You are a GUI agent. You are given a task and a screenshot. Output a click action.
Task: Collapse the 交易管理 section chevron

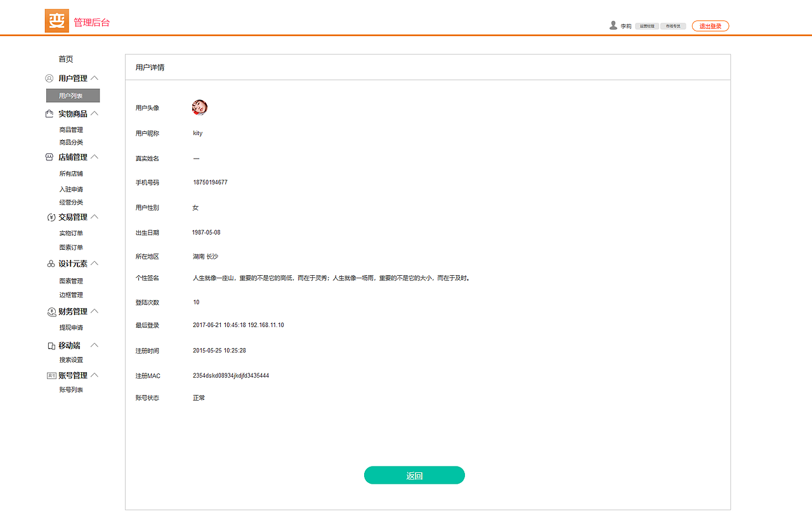point(95,217)
